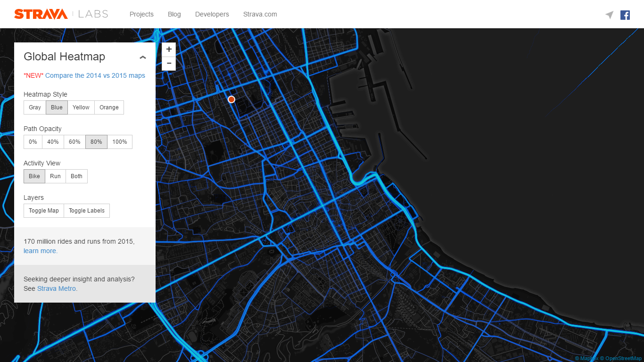The height and width of the screenshot is (362, 644).
Task: Open the Strava Metro link
Action: pyautogui.click(x=57, y=288)
